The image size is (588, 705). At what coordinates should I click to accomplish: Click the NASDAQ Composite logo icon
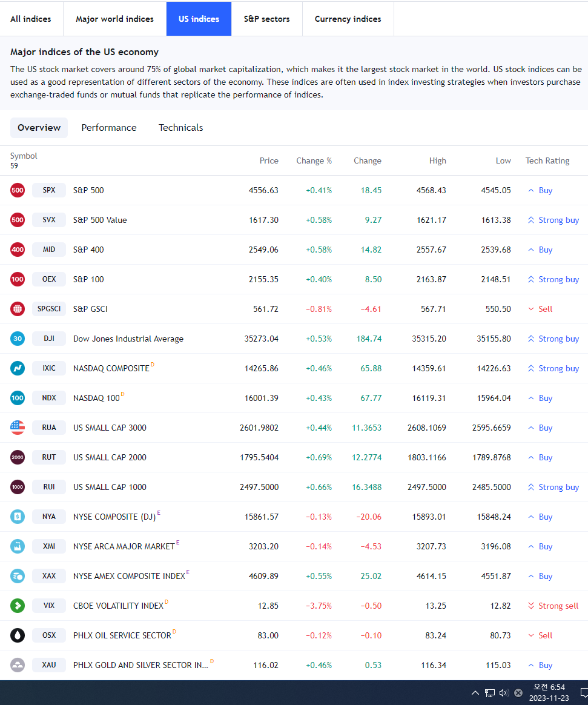18,368
